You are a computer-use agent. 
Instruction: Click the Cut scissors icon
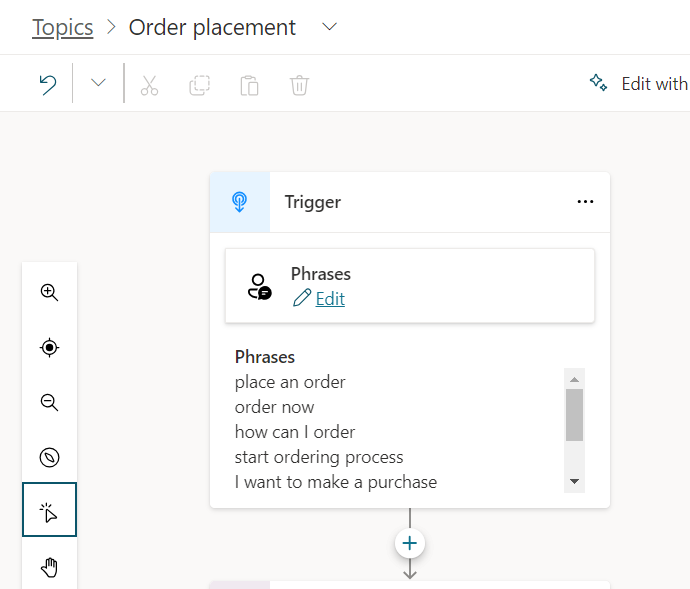tap(150, 85)
